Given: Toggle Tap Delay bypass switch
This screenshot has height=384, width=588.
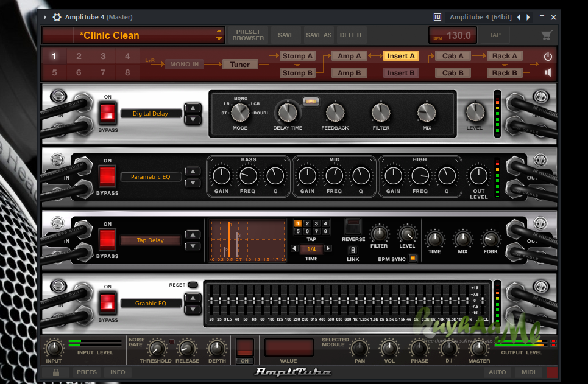Looking at the screenshot, I should [x=107, y=239].
